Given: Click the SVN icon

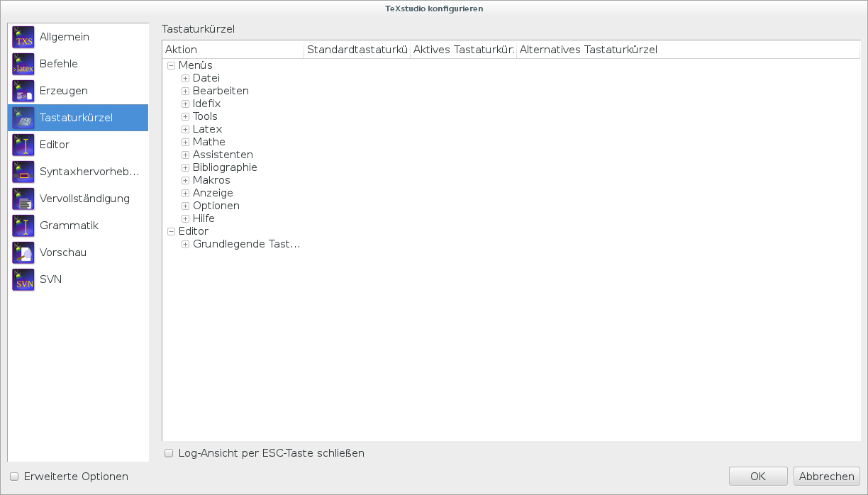Looking at the screenshot, I should point(23,279).
